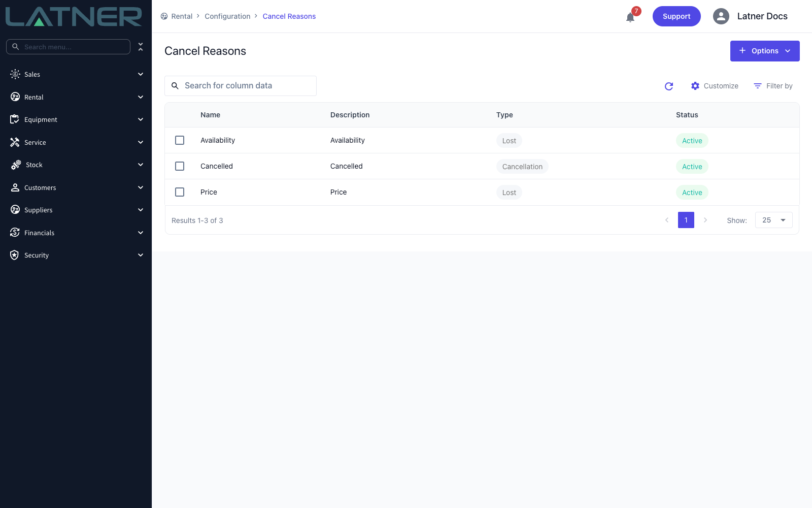This screenshot has height=508, width=812.
Task: Open the Sales menu item
Action: pyautogui.click(x=76, y=74)
